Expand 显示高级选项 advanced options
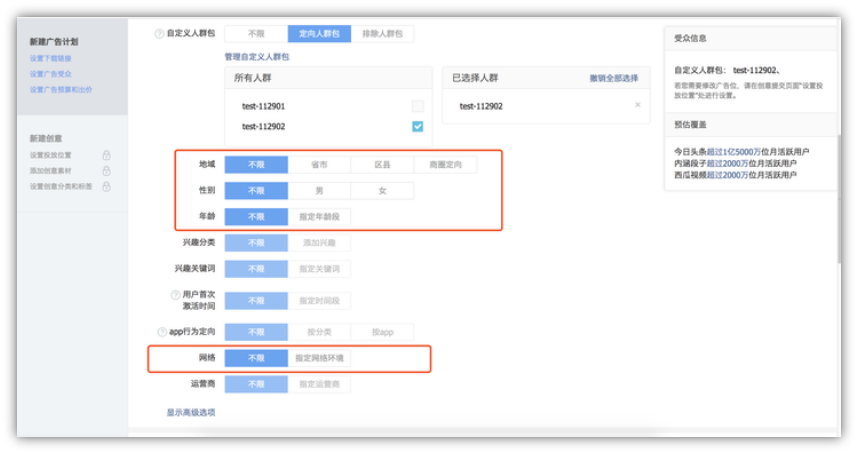The width and height of the screenshot is (858, 454). click(190, 412)
